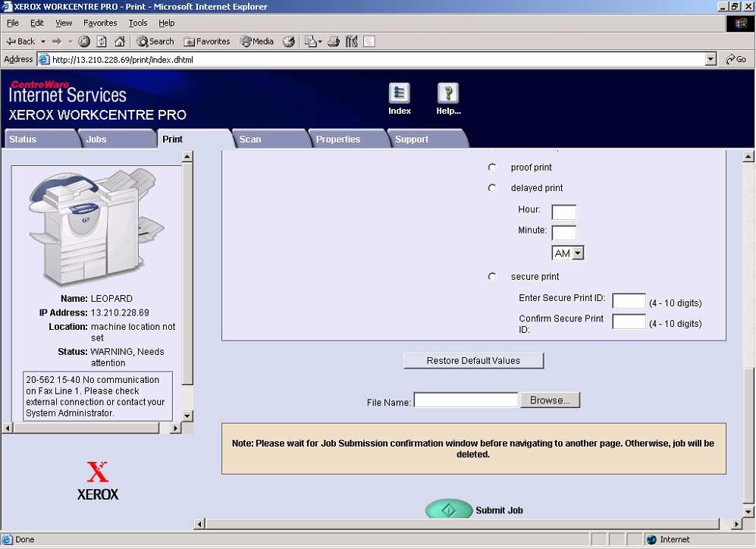
Task: Click Restore Default Values button
Action: tap(473, 360)
